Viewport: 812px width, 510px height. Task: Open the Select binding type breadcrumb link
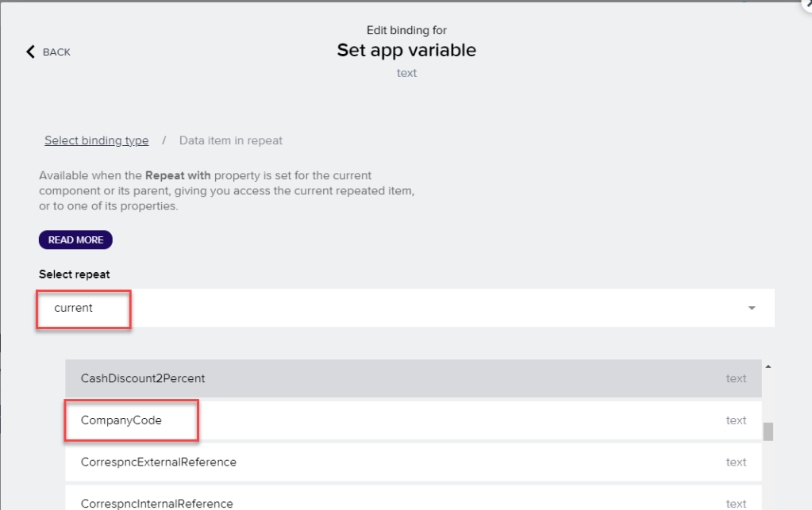pos(96,140)
